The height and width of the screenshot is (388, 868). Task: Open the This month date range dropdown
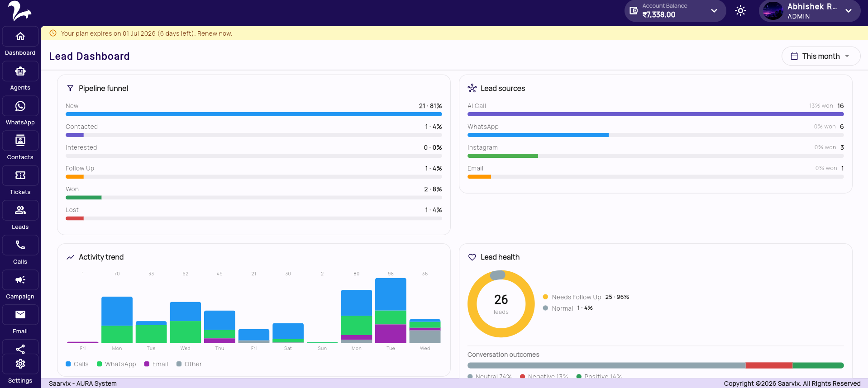[821, 56]
